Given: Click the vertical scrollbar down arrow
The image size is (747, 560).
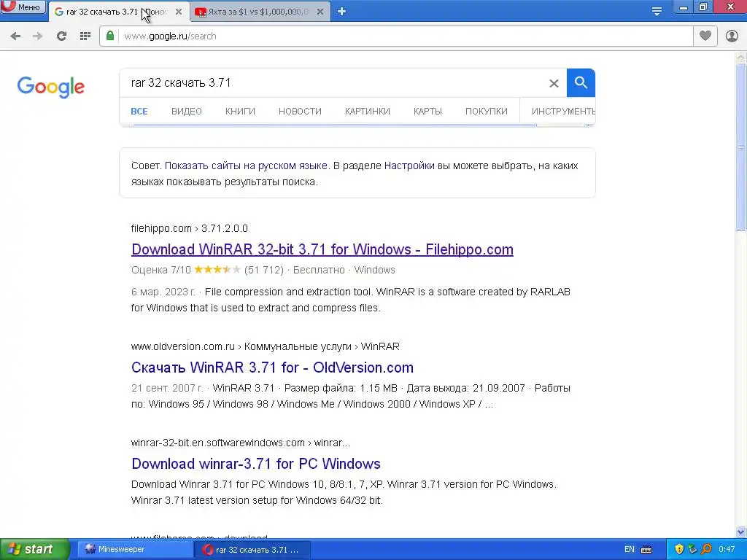Looking at the screenshot, I should [x=741, y=532].
